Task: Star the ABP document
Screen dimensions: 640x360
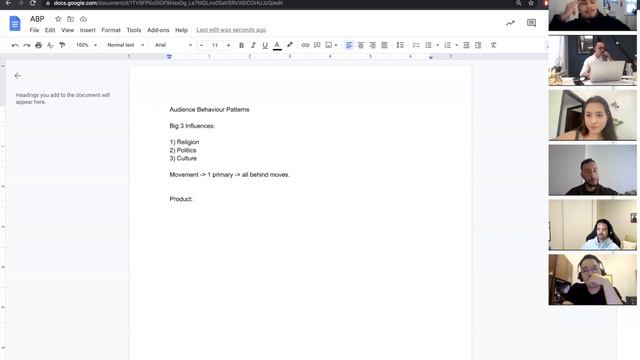Action: tap(58, 19)
